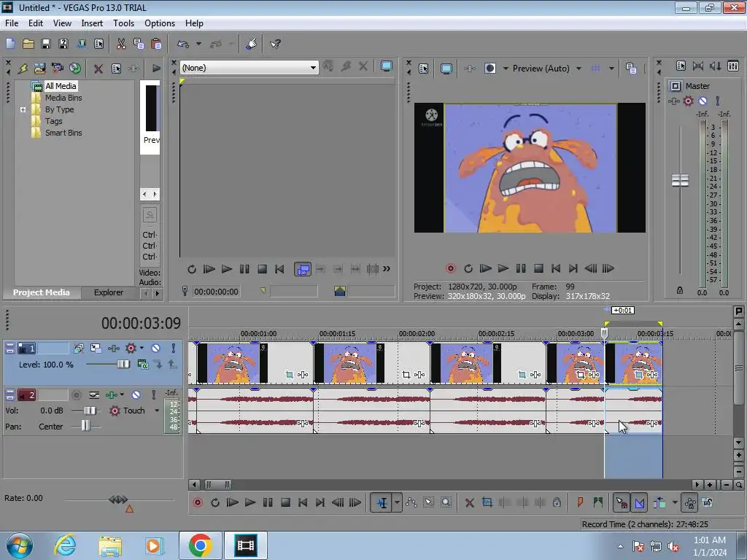Click the trimmer Play button
This screenshot has width=747, height=560.
[x=227, y=269]
